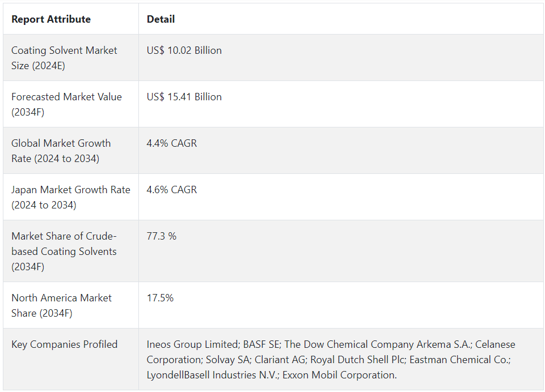Viewport: 545px width, 392px height.
Task: Click 'Forecasted Market Value (2034F)' cell
Action: (66, 104)
